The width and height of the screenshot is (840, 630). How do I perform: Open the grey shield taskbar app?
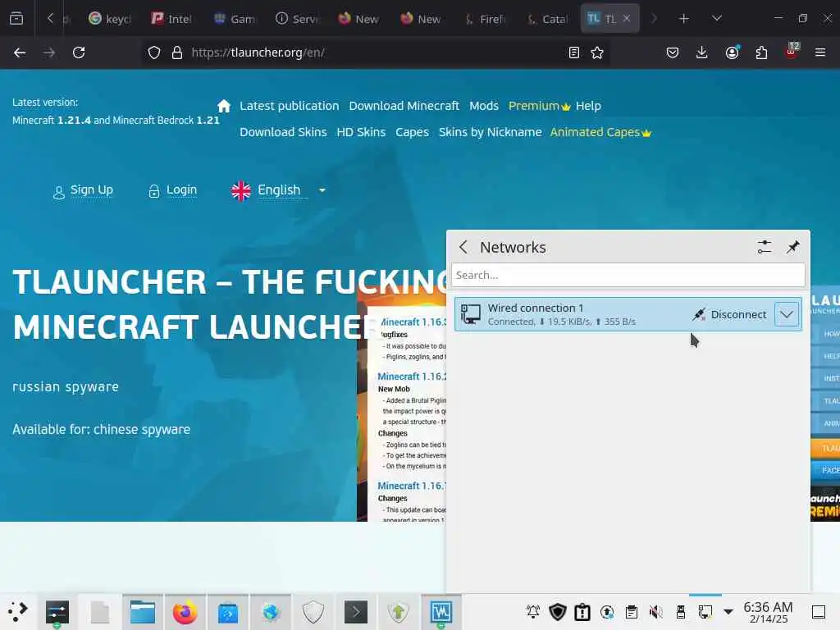pos(313,611)
